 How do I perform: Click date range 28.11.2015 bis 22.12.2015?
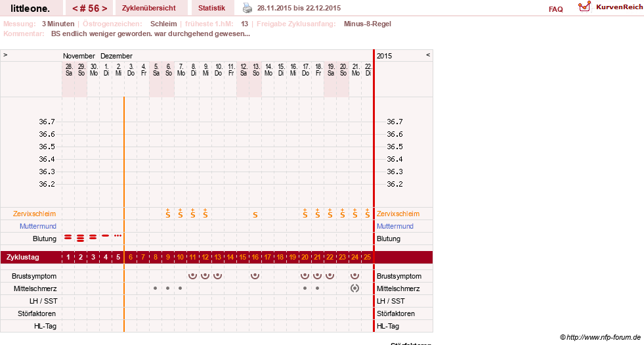(x=299, y=9)
